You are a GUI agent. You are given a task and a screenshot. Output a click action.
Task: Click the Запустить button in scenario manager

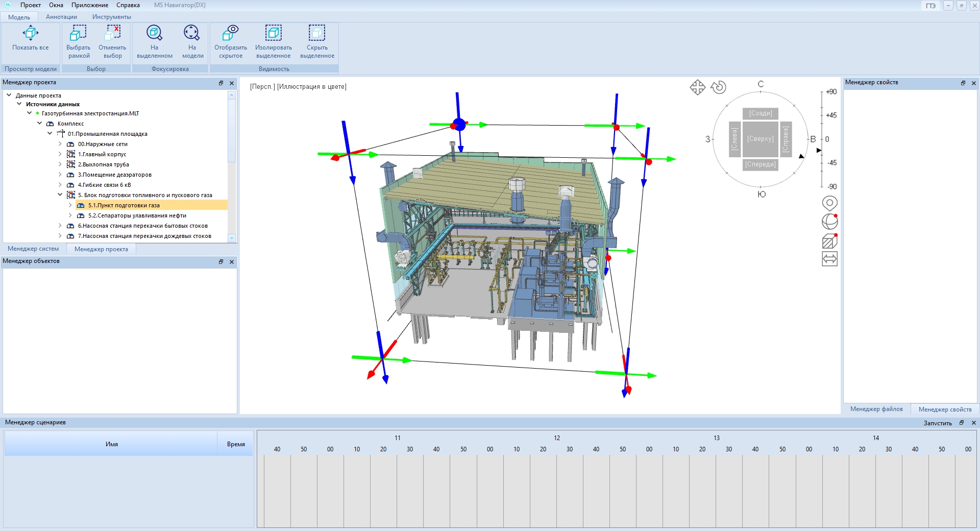[x=937, y=423]
